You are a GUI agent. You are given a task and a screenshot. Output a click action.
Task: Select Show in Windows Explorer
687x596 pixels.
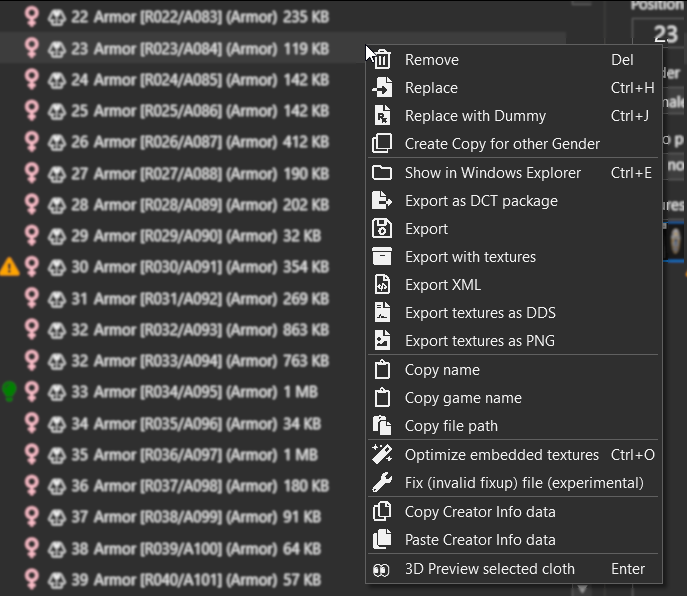click(492, 173)
